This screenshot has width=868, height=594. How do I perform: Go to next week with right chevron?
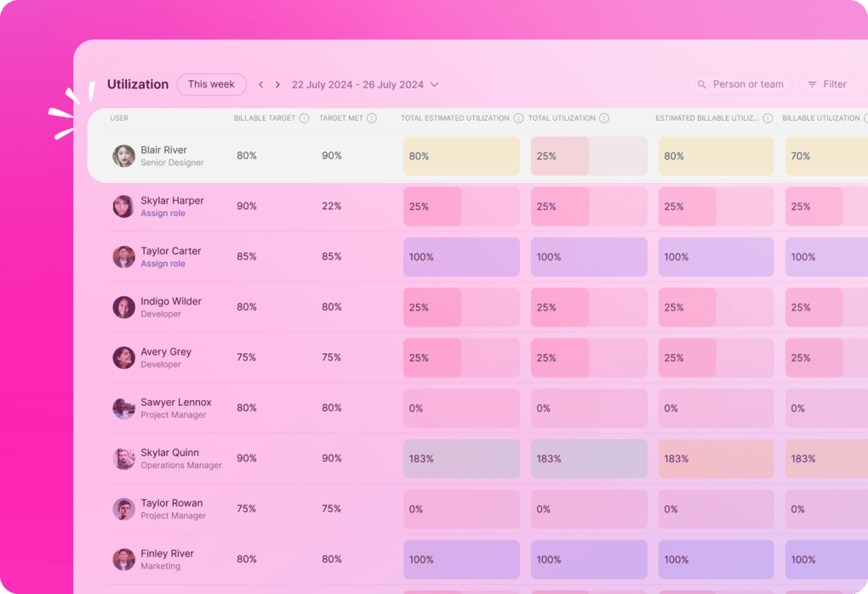pyautogui.click(x=277, y=84)
